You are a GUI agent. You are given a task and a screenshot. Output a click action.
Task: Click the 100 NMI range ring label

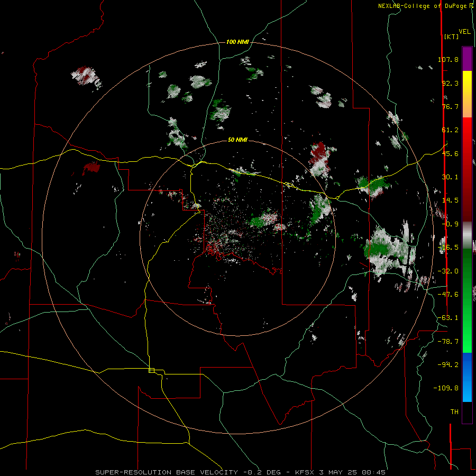[237, 42]
